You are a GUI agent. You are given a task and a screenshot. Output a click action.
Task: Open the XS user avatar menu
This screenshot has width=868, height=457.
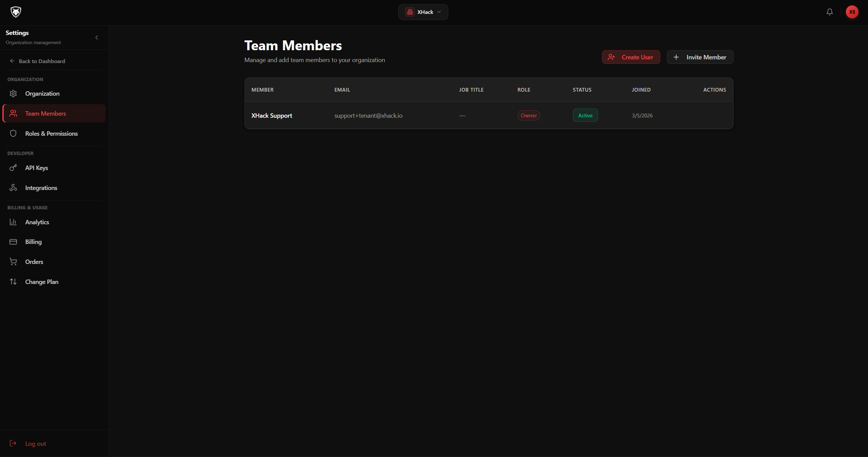pos(852,12)
